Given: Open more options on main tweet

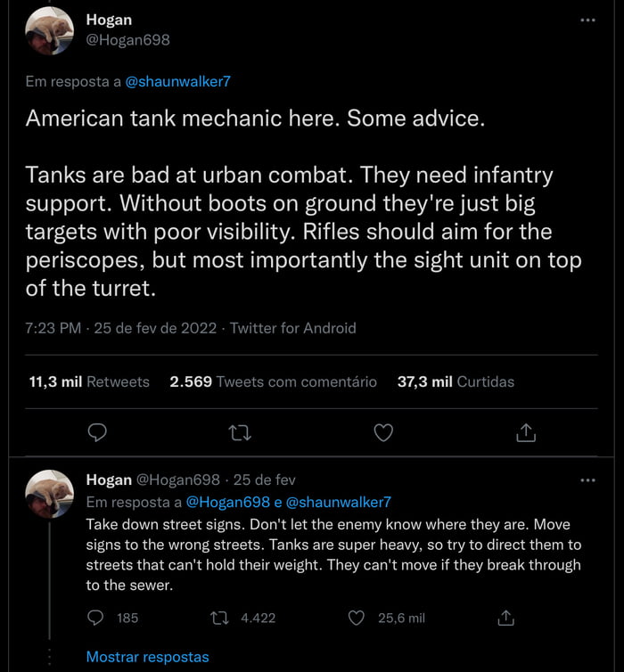Looking at the screenshot, I should (x=587, y=20).
